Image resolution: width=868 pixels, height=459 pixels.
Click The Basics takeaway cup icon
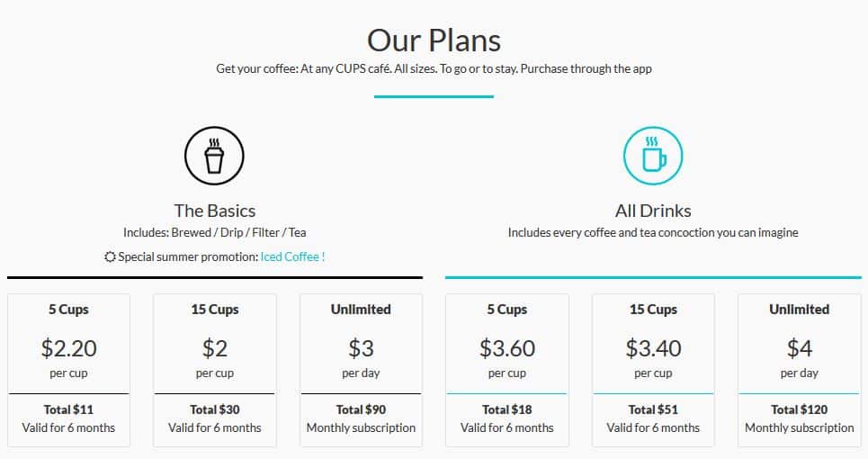(x=214, y=157)
